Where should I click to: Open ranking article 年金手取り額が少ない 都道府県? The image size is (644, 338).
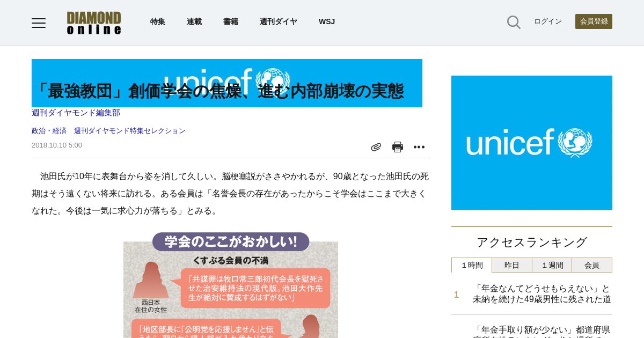coord(542,331)
